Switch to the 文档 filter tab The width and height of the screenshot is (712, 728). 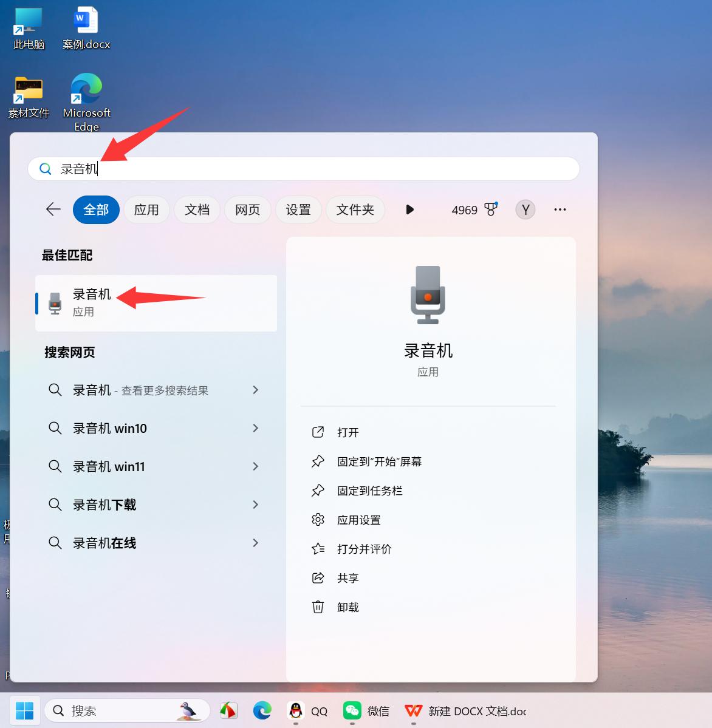197,210
